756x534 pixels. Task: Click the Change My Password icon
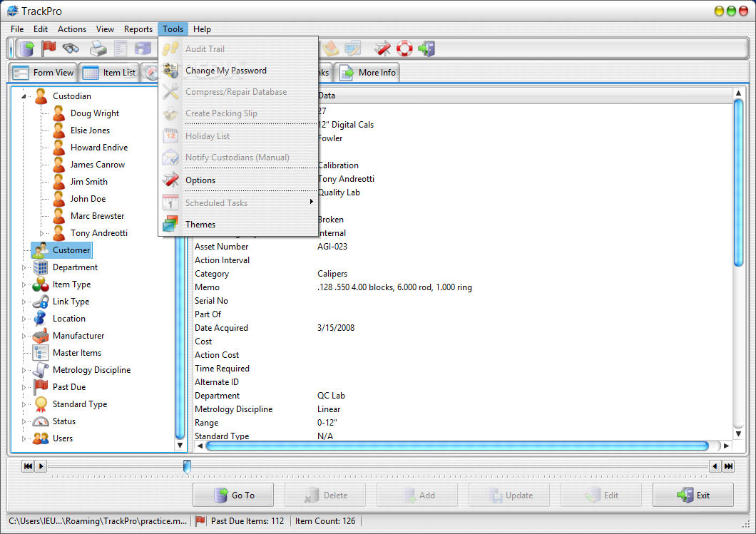[170, 71]
